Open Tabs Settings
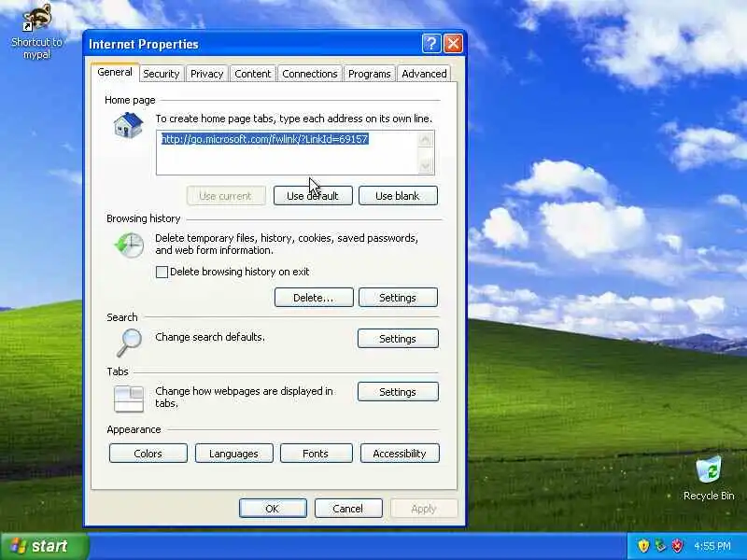The height and width of the screenshot is (560, 747). point(398,392)
